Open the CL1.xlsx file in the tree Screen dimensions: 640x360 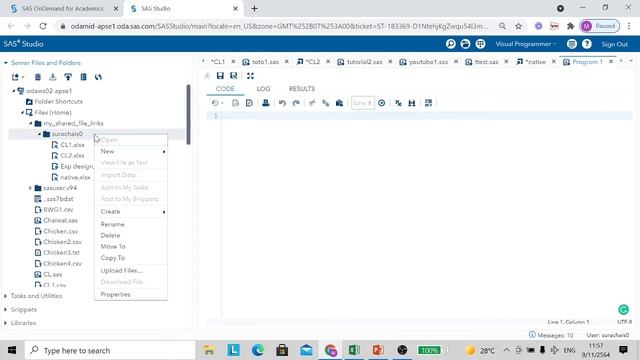point(72,145)
